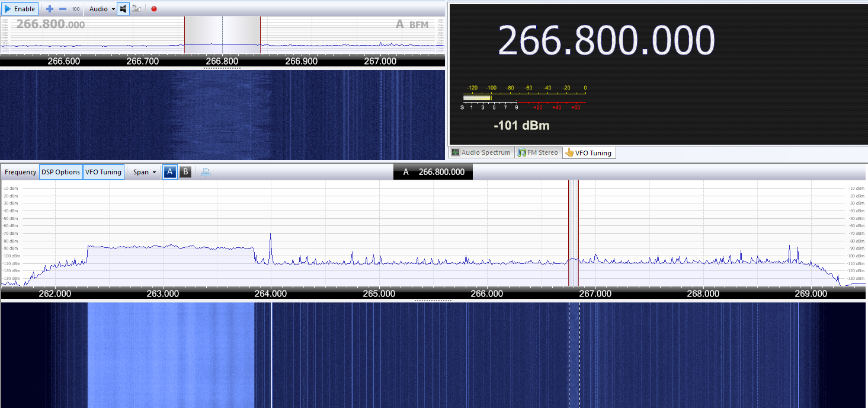Open the Span dropdown

145,172
